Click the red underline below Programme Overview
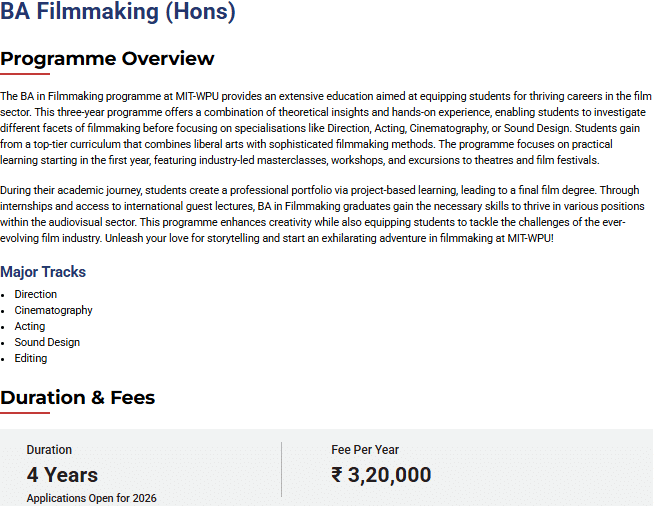This screenshot has width=662, height=506. (x=25, y=74)
